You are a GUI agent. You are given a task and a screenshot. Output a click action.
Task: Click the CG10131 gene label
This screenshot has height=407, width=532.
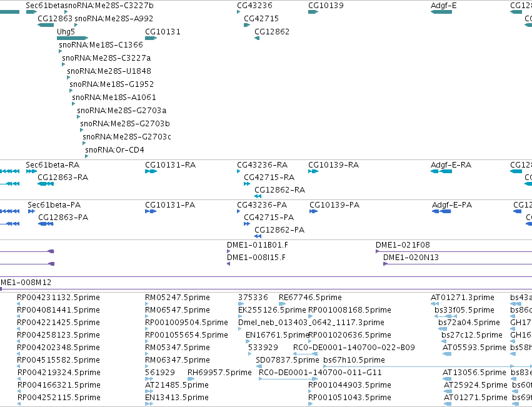[x=163, y=32]
